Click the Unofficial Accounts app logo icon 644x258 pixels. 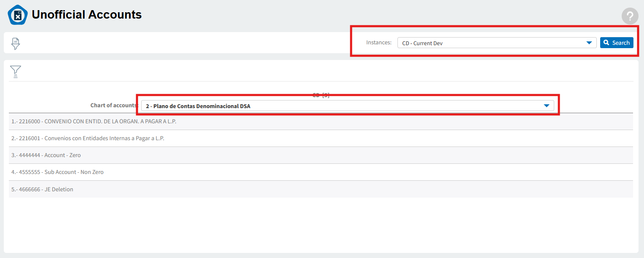click(x=18, y=15)
